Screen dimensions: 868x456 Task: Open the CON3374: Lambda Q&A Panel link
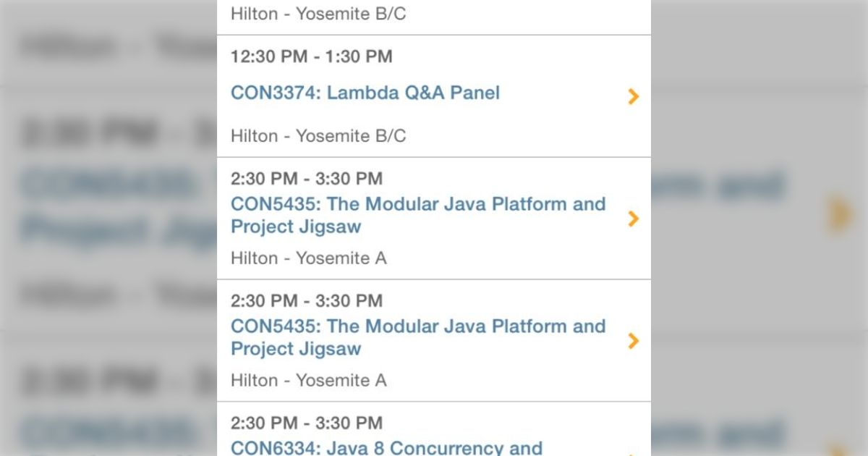click(x=365, y=93)
